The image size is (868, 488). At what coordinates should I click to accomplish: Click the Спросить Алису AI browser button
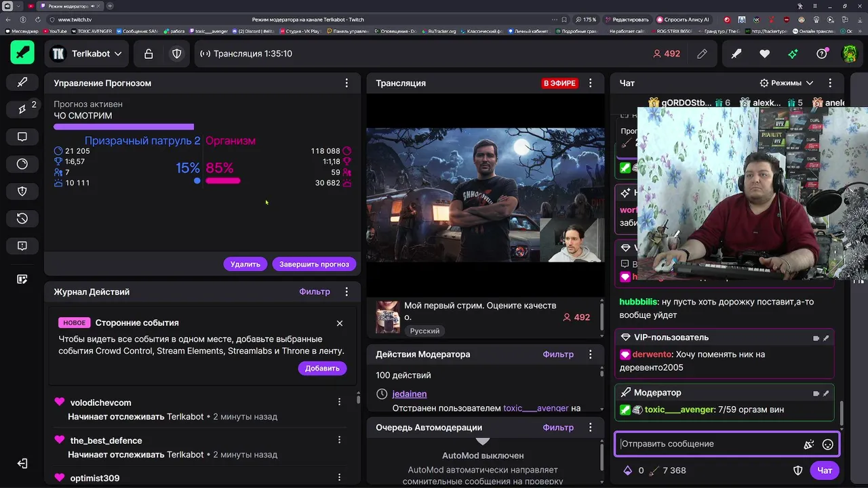683,20
